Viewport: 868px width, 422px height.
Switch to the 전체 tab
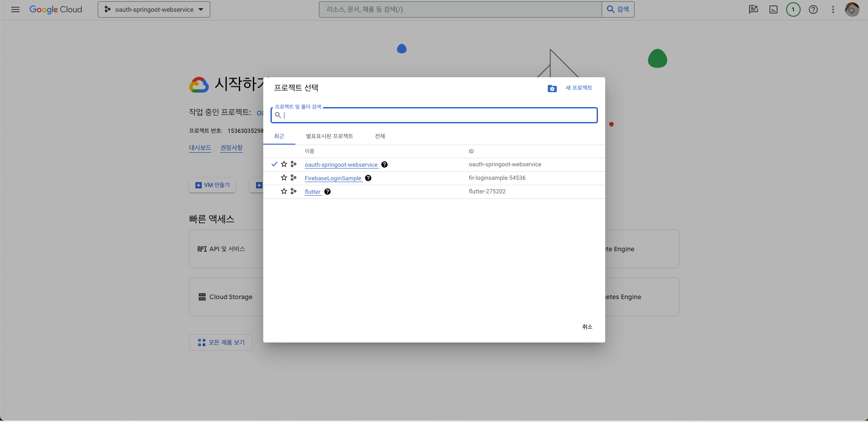point(380,136)
